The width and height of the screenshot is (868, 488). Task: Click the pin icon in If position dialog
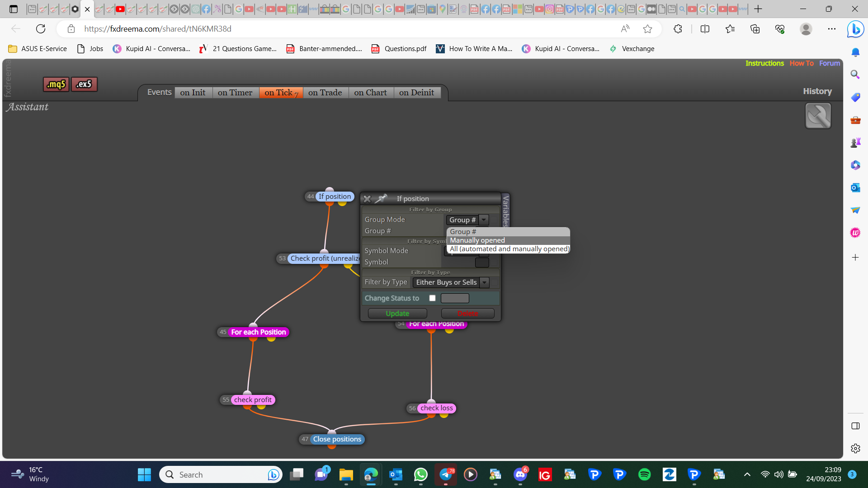click(x=382, y=198)
